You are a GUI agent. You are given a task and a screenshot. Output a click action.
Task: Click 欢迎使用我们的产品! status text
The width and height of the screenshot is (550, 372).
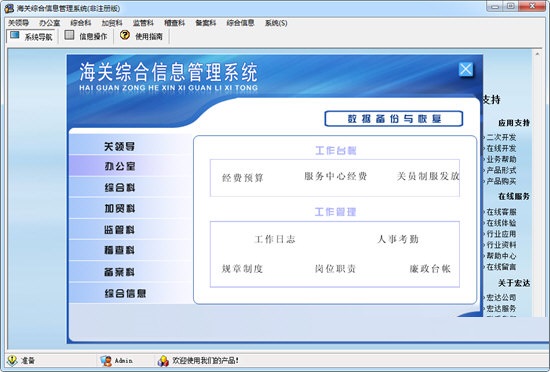(x=205, y=360)
